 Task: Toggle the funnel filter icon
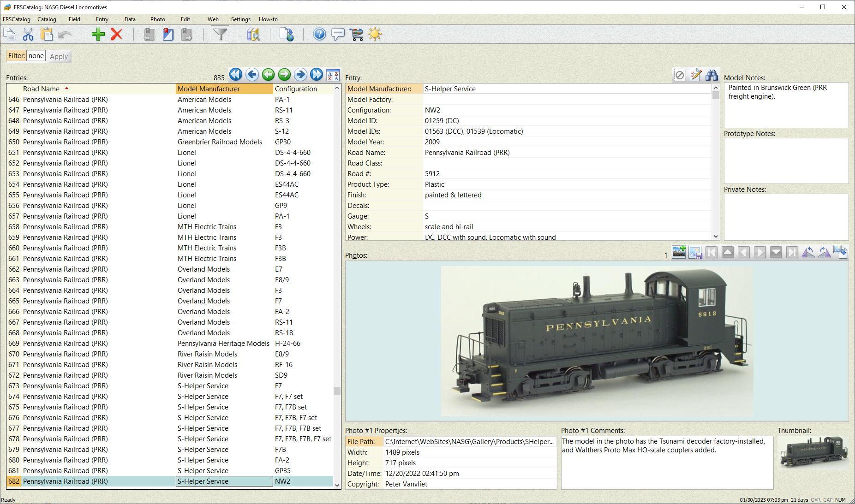pyautogui.click(x=221, y=34)
